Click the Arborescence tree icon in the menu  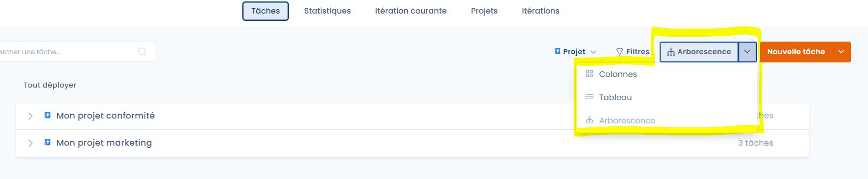[x=589, y=120]
